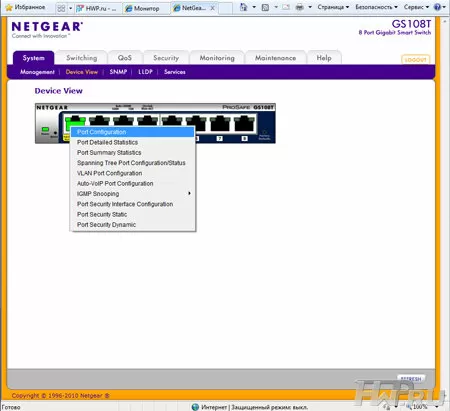This screenshot has width=450, height=411.
Task: Click the Read Mail icon
Action: [x=286, y=7]
